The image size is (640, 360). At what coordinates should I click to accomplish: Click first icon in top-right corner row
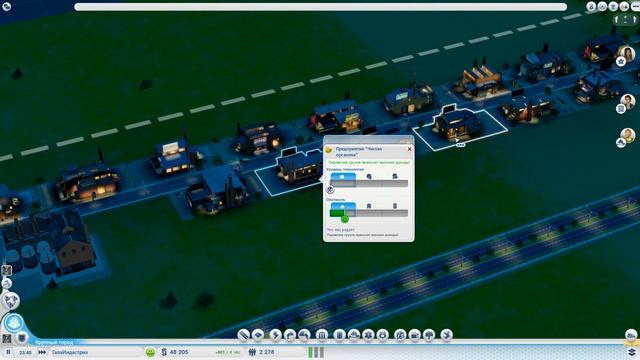coord(591,6)
